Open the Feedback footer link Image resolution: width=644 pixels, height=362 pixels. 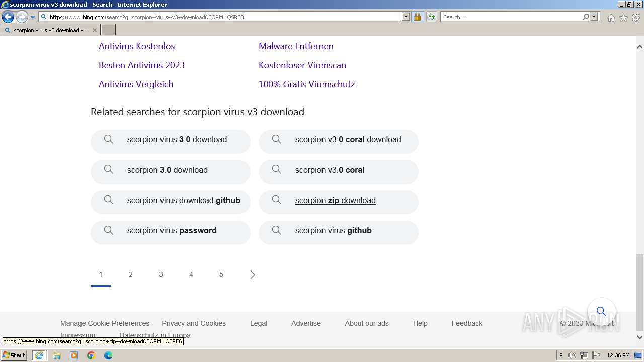click(467, 323)
